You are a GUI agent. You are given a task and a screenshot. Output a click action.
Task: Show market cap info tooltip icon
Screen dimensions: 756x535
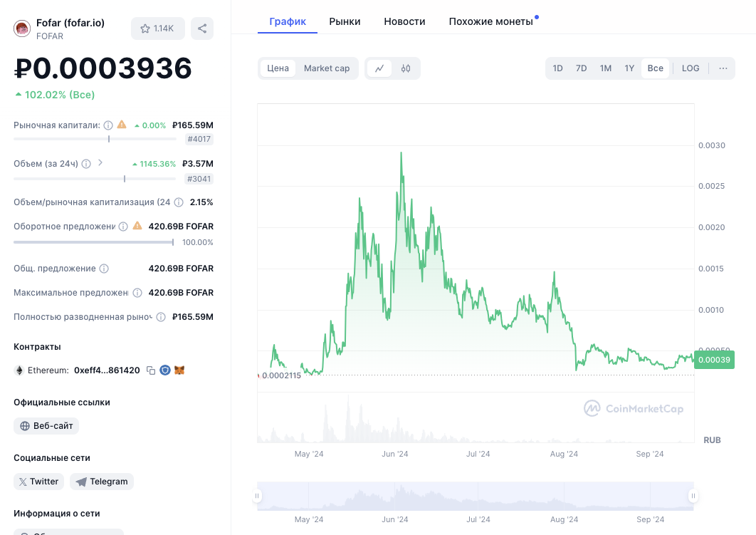point(108,125)
